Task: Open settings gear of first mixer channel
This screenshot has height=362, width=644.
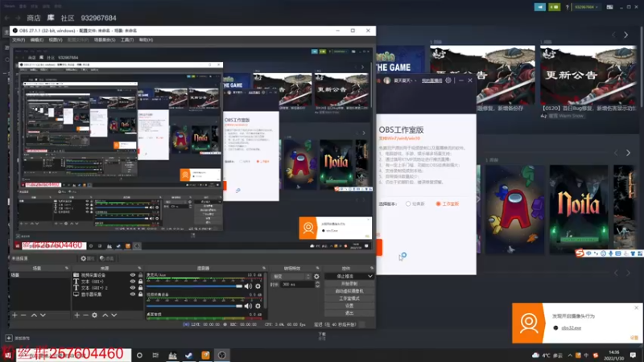Action: [258, 286]
